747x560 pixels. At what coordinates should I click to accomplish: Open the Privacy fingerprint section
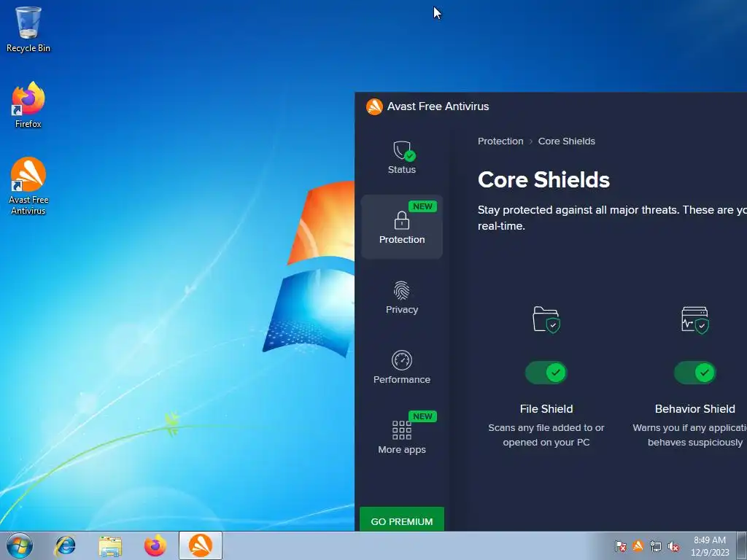click(x=402, y=297)
